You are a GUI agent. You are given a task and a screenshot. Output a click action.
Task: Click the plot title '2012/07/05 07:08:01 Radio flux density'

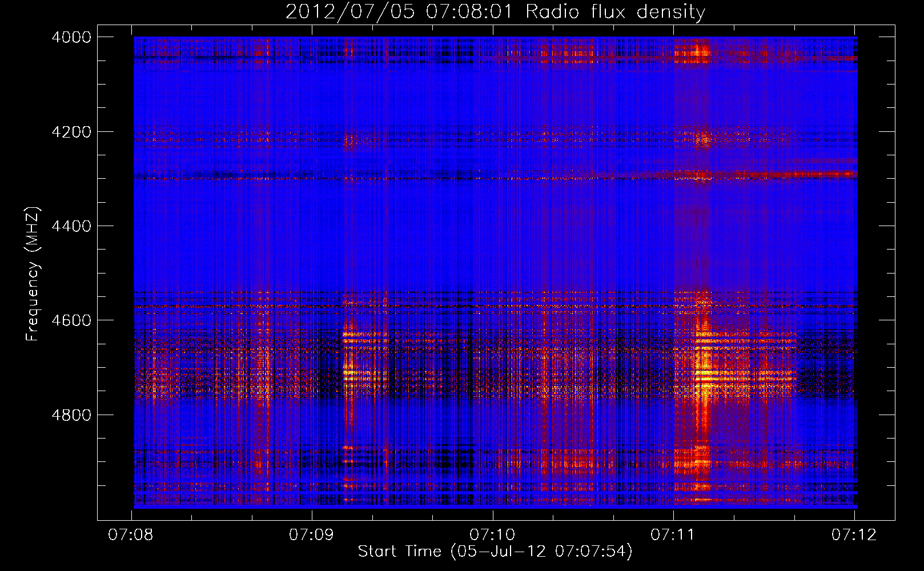tap(495, 12)
